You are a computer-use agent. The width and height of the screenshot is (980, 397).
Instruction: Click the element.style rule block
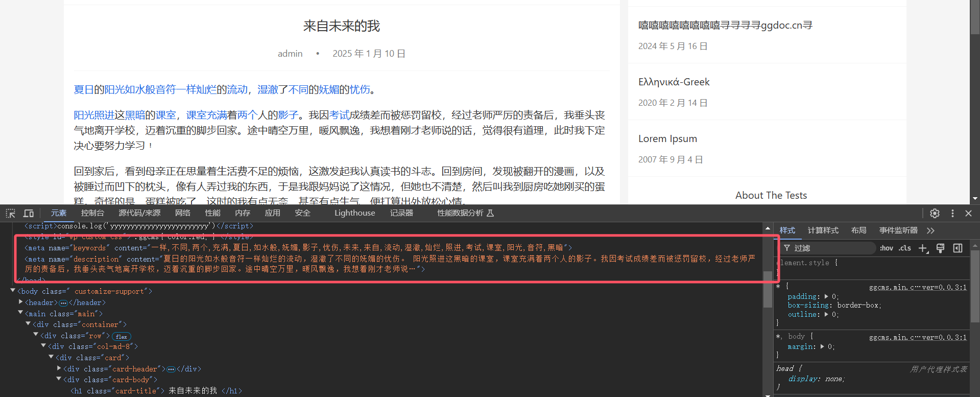872,267
